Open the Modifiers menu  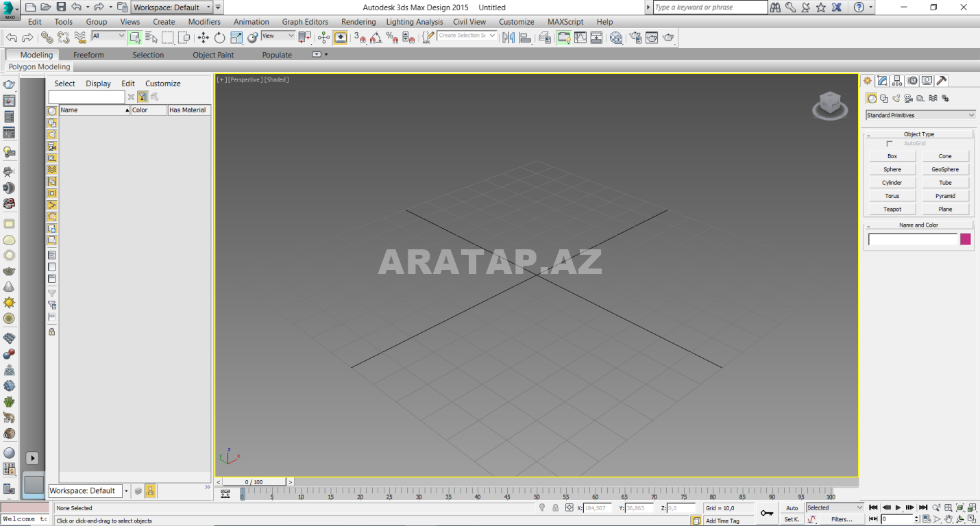click(x=204, y=22)
